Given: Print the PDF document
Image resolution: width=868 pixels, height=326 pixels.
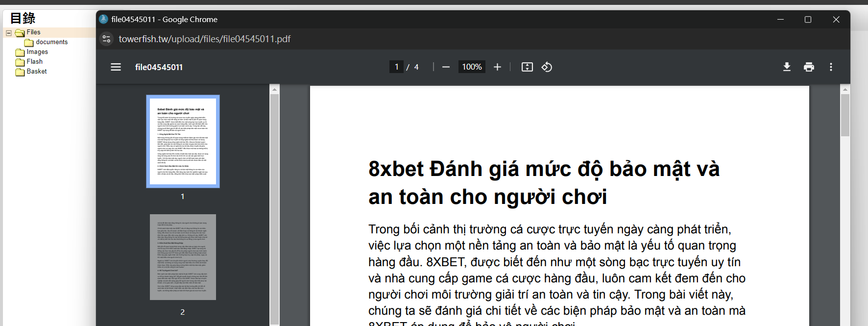Looking at the screenshot, I should [809, 67].
